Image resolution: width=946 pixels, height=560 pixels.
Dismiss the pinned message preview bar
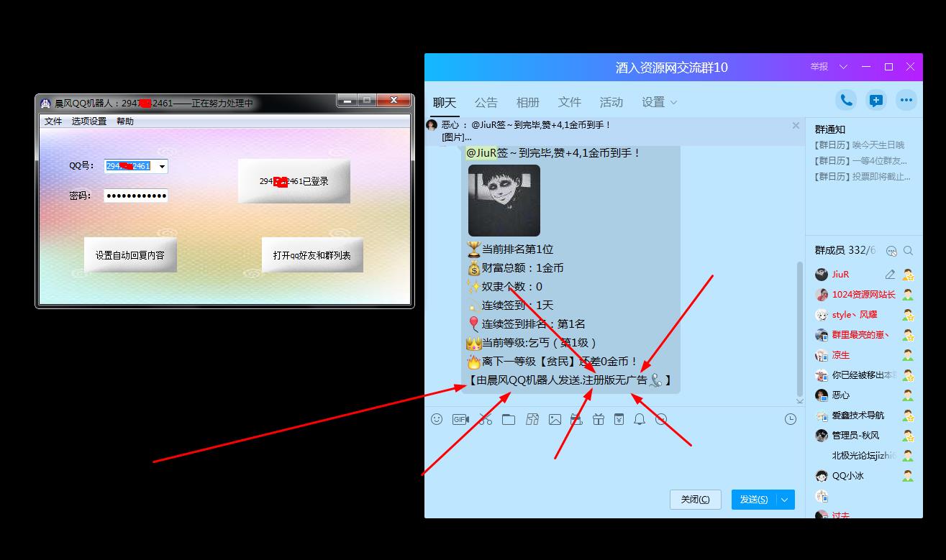[x=796, y=125]
